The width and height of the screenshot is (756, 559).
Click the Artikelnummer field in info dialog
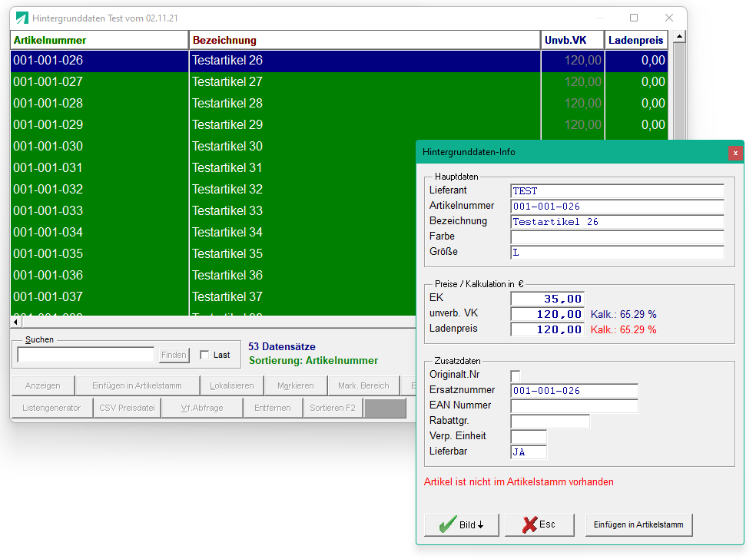click(x=617, y=207)
